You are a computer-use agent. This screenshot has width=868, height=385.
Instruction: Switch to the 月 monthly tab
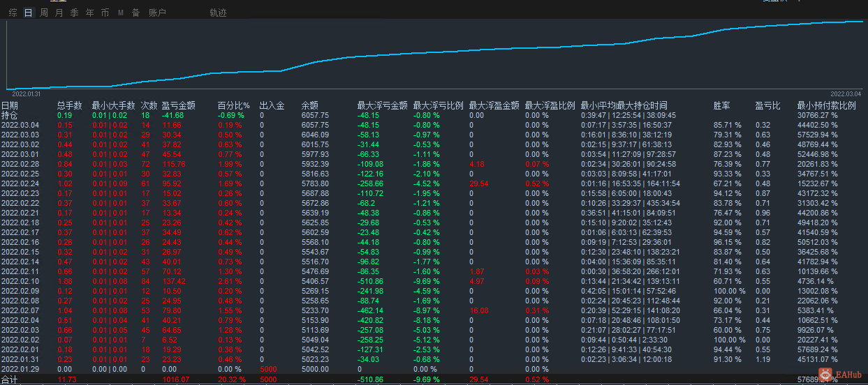point(59,13)
